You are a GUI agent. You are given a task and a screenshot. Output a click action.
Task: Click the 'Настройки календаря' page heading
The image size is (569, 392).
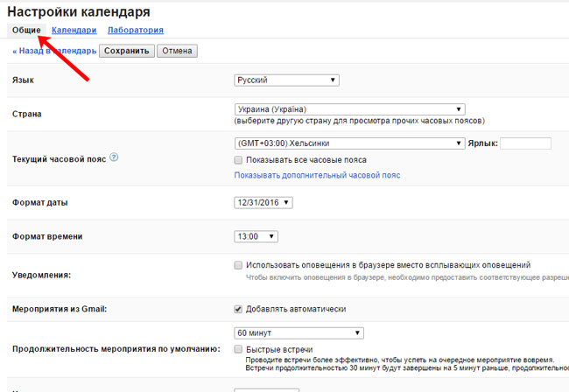coord(80,11)
